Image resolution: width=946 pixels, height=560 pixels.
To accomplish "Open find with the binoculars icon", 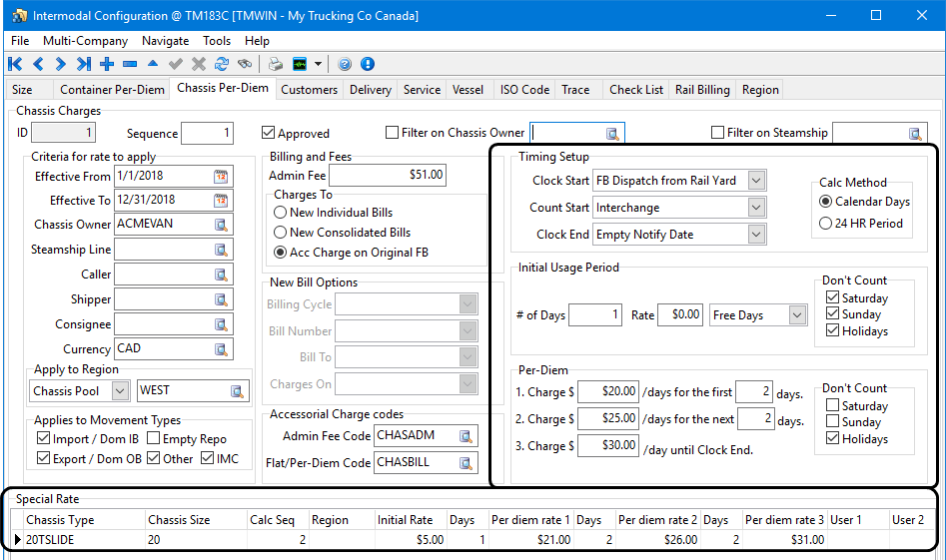I will (x=245, y=64).
